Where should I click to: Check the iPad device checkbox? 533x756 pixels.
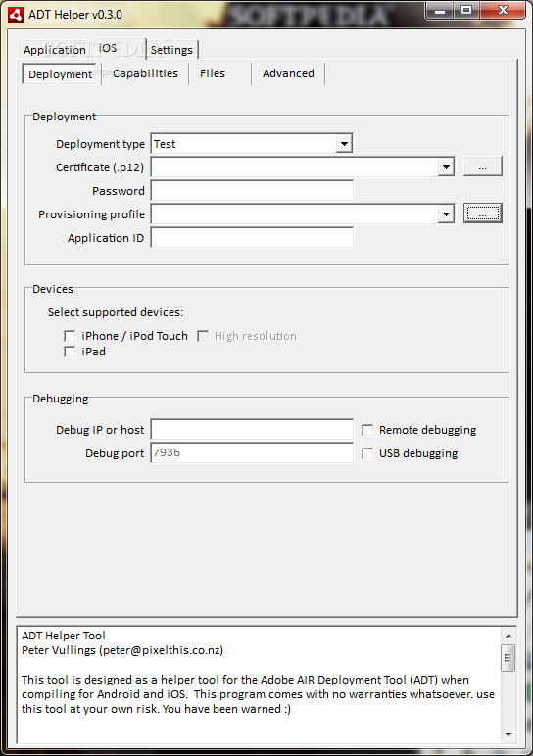click(x=70, y=352)
